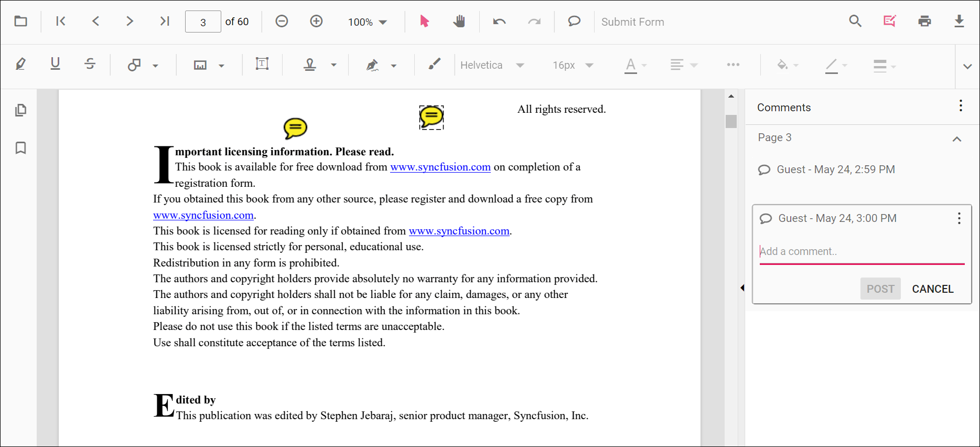Open the Helvetica font family dropdown
The height and width of the screenshot is (447, 980).
coord(492,65)
